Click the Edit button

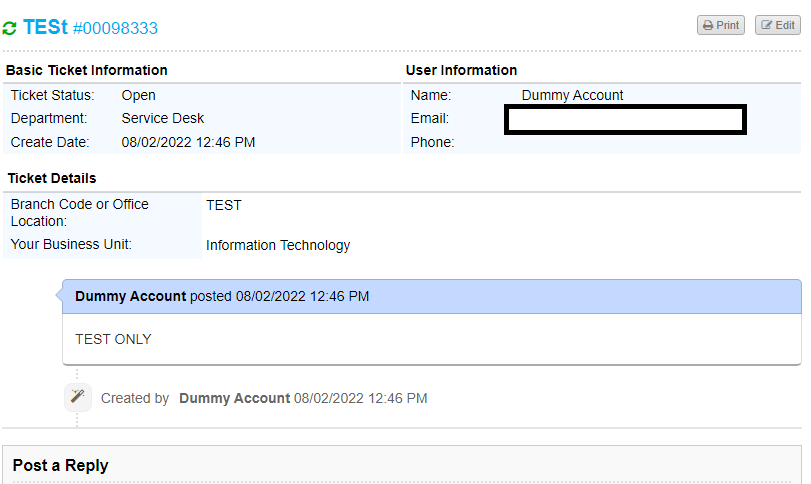pos(777,25)
